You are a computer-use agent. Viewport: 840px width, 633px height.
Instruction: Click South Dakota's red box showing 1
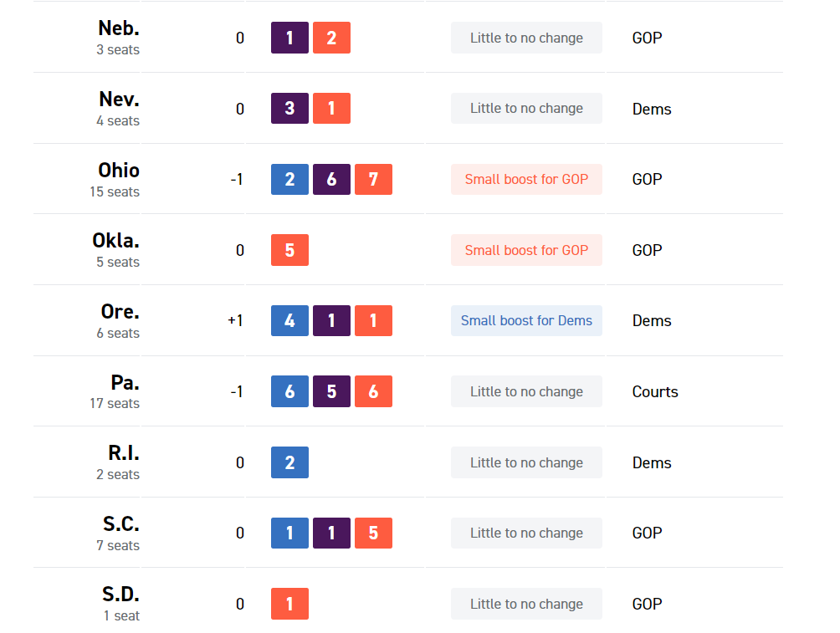(x=289, y=604)
